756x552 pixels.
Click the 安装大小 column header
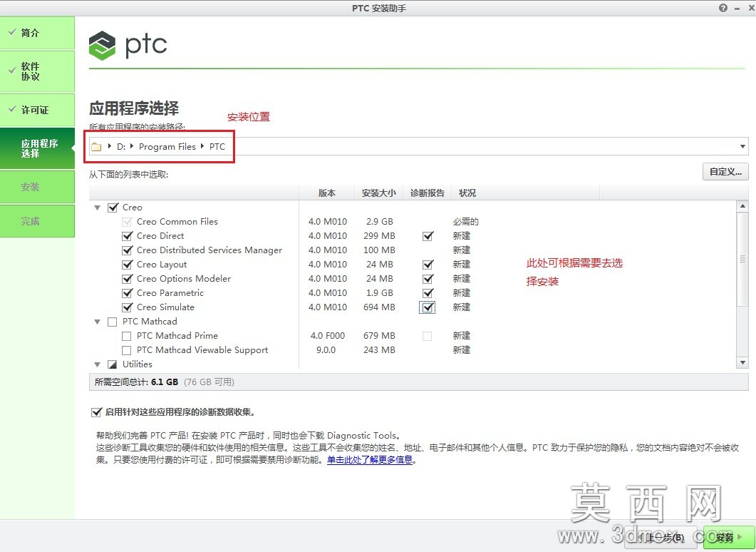tap(379, 193)
